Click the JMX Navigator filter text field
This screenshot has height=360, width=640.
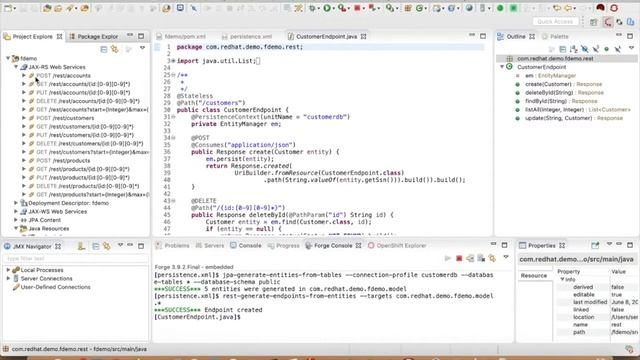click(x=76, y=259)
